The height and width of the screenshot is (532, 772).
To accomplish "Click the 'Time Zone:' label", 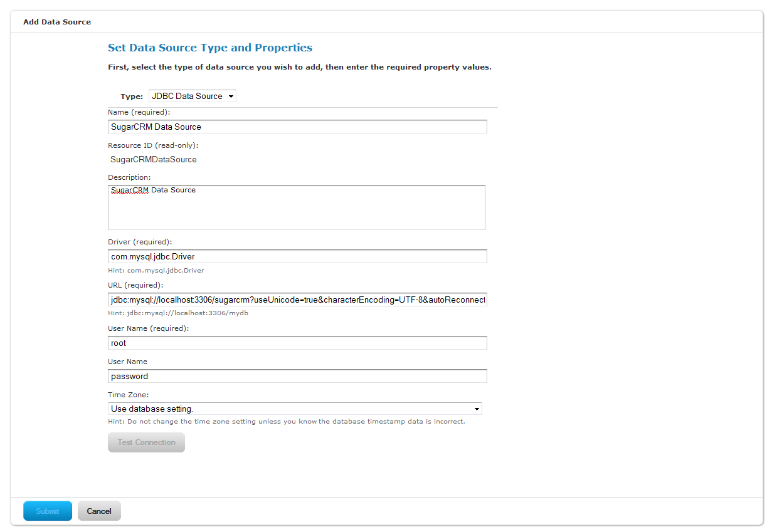I will pyautogui.click(x=129, y=395).
